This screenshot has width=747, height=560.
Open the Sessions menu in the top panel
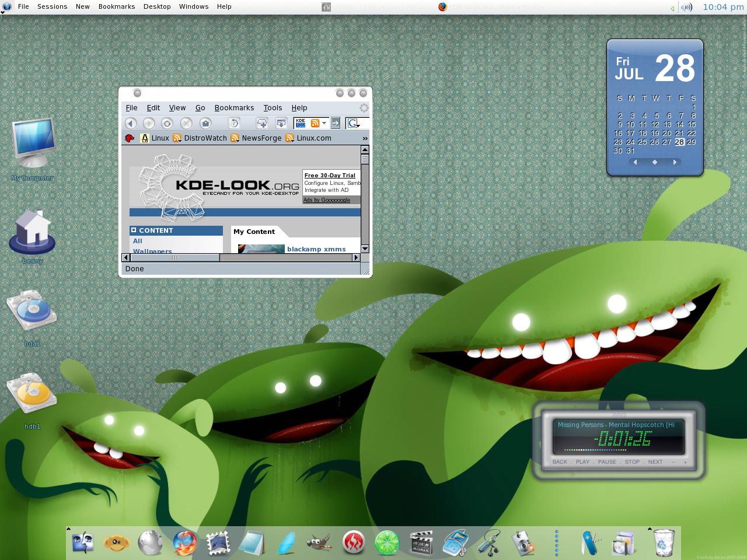(53, 6)
